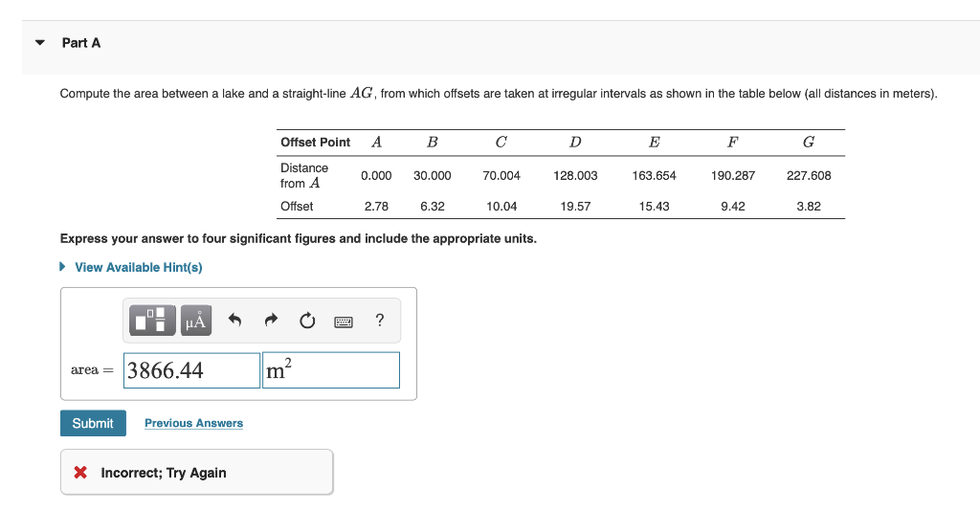
Task: Open the templates math palette icon
Action: click(x=152, y=321)
